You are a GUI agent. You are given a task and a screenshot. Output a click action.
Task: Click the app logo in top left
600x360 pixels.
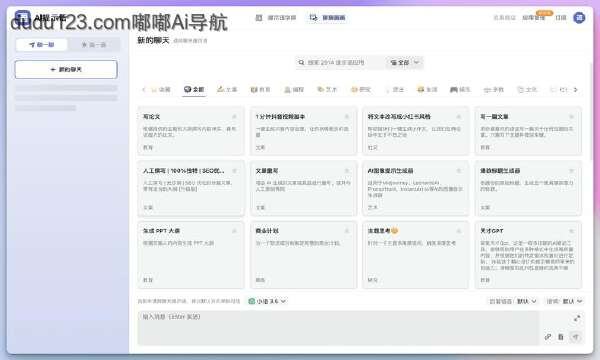23,17
